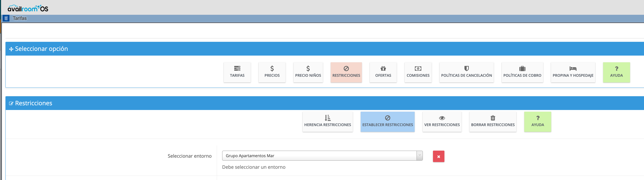Click the dropdown arrow of entorno selector
This screenshot has width=644, height=180.
420,155
